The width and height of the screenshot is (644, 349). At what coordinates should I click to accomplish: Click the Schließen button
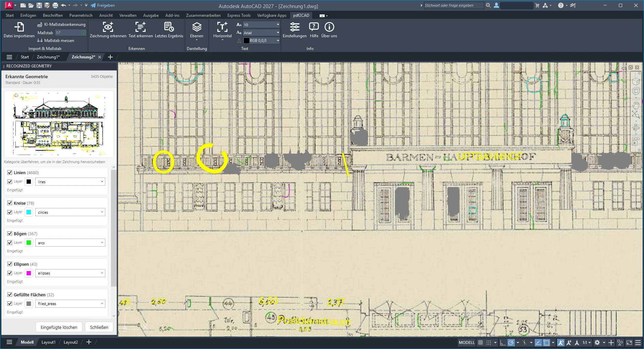(x=99, y=327)
